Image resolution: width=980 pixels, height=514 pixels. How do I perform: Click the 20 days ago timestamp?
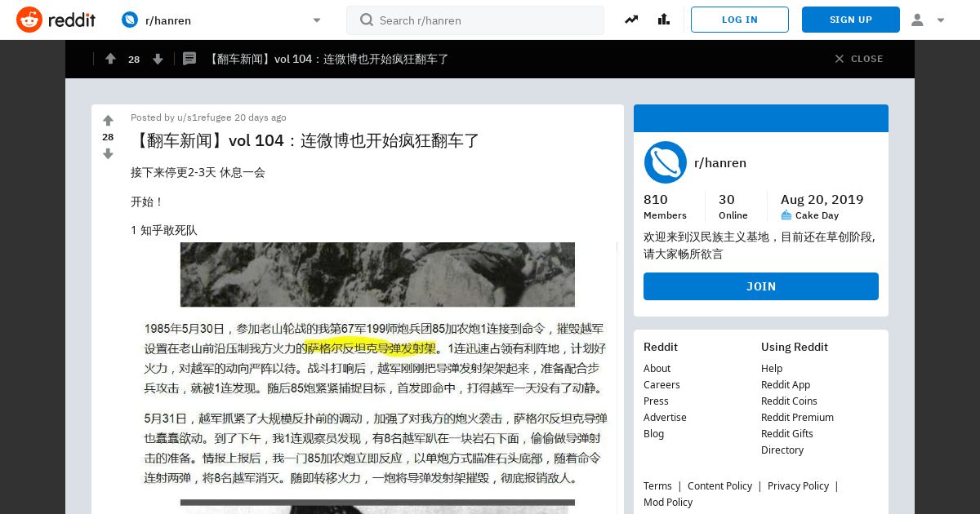tap(261, 117)
